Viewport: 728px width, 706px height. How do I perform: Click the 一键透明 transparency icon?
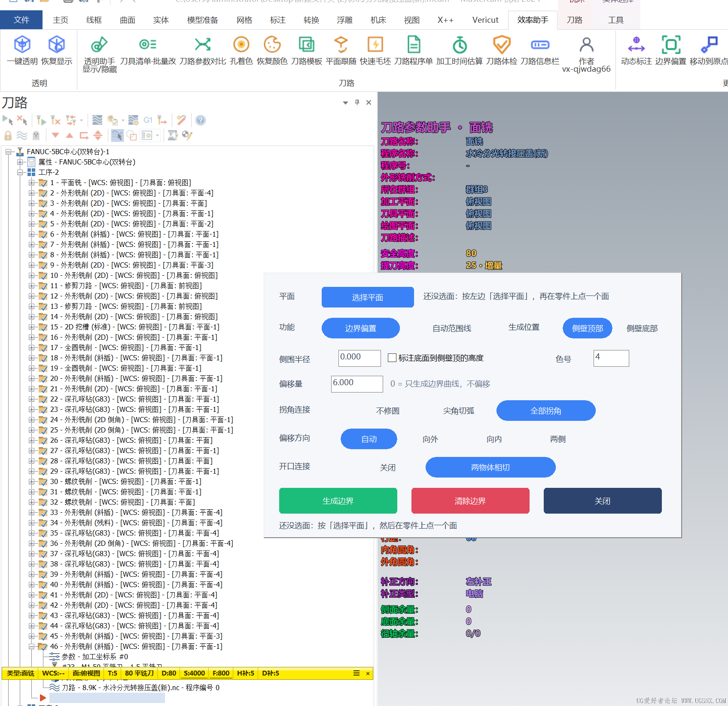(x=22, y=45)
